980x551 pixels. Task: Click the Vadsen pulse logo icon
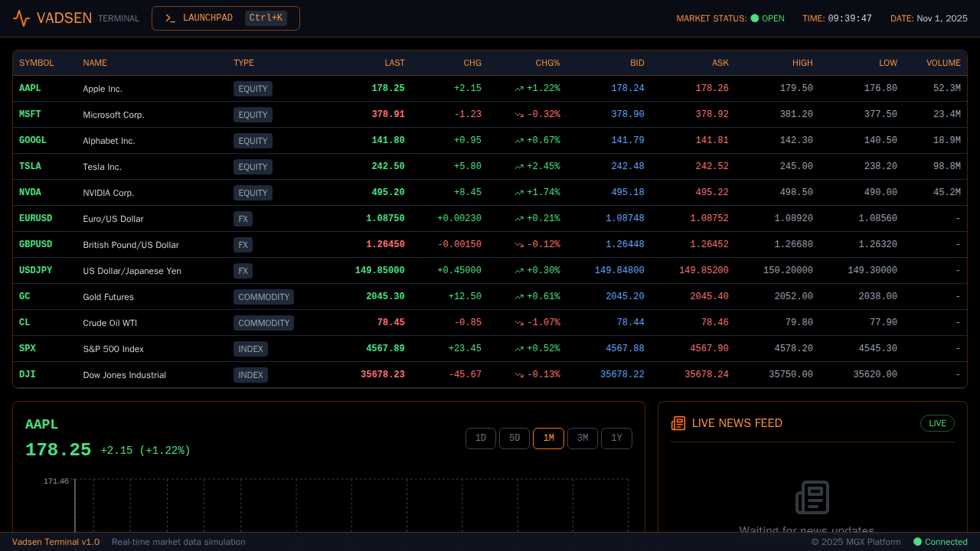click(21, 18)
